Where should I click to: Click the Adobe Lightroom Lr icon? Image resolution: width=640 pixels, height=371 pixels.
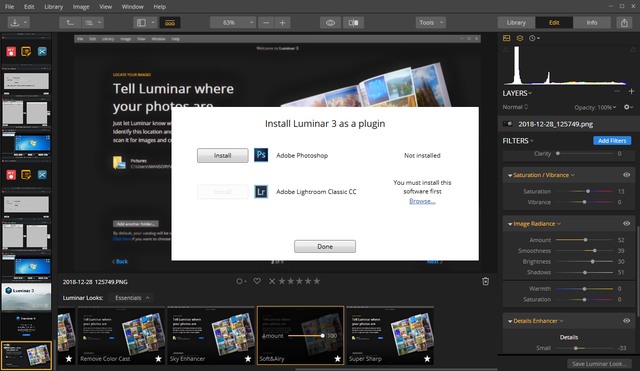(261, 191)
